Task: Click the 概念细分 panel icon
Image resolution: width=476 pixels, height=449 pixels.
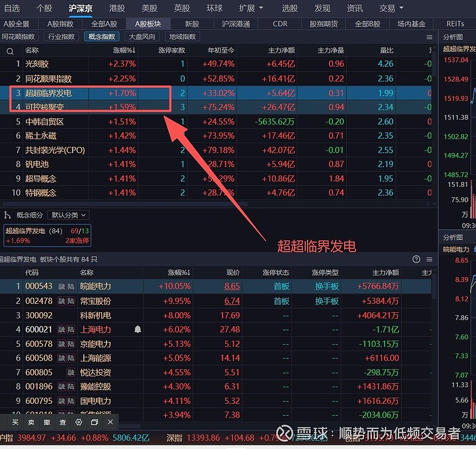Action: tap(6, 215)
